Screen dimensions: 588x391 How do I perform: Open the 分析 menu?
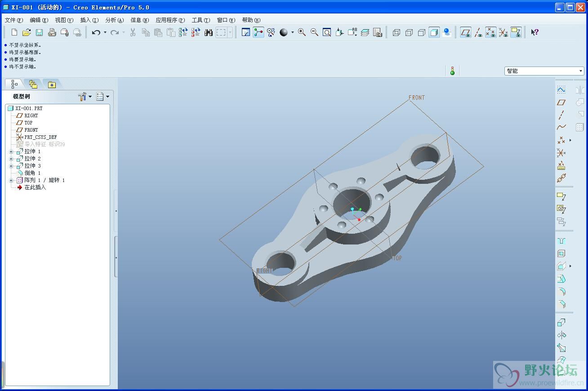[115, 20]
